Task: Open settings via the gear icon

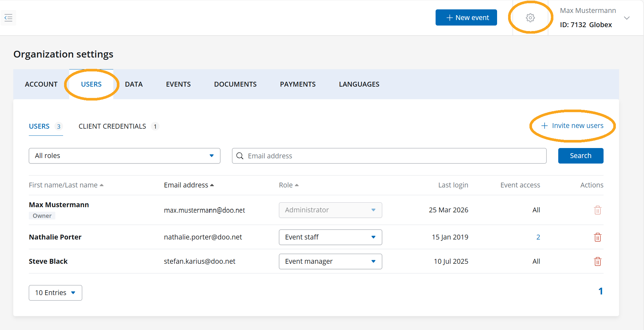Action: coord(530,18)
